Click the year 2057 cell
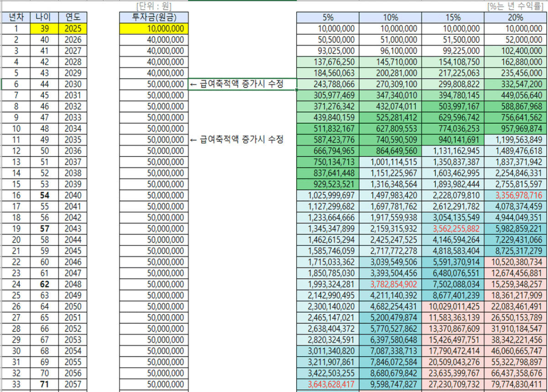Image resolution: width=548 pixels, height=392 pixels. coord(73,384)
